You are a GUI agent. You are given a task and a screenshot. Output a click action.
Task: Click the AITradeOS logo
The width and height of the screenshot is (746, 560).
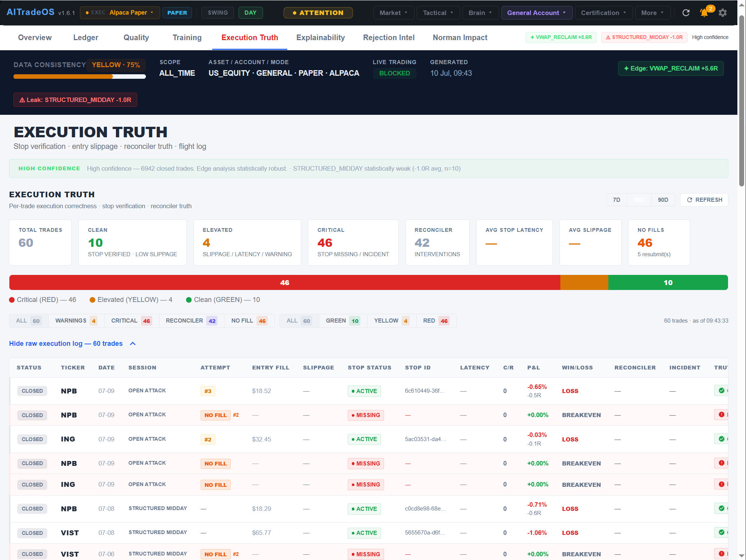(30, 12)
